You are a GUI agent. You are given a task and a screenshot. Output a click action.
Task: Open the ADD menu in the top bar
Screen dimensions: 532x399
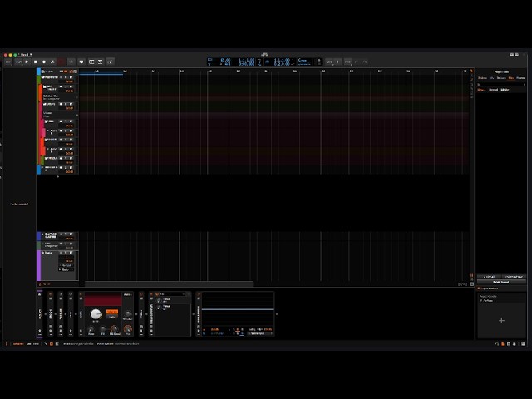click(x=329, y=62)
